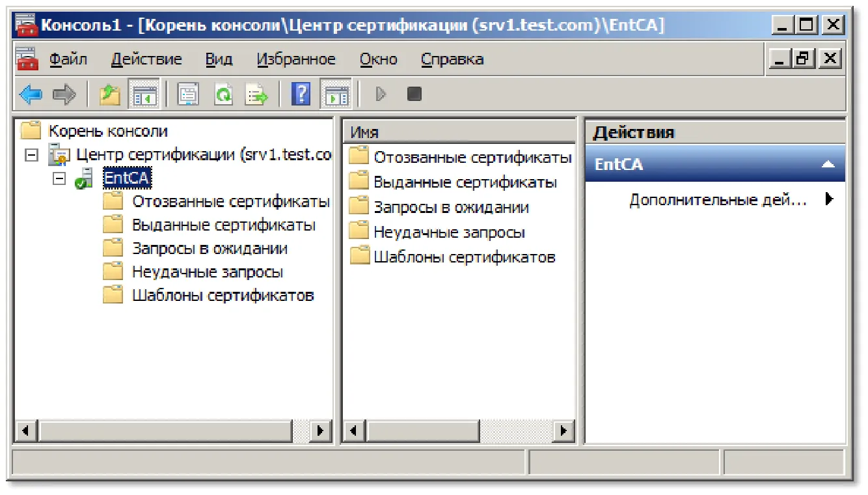The image size is (868, 495).
Task: Refresh the view with the green-arrow icon
Action: tap(223, 95)
